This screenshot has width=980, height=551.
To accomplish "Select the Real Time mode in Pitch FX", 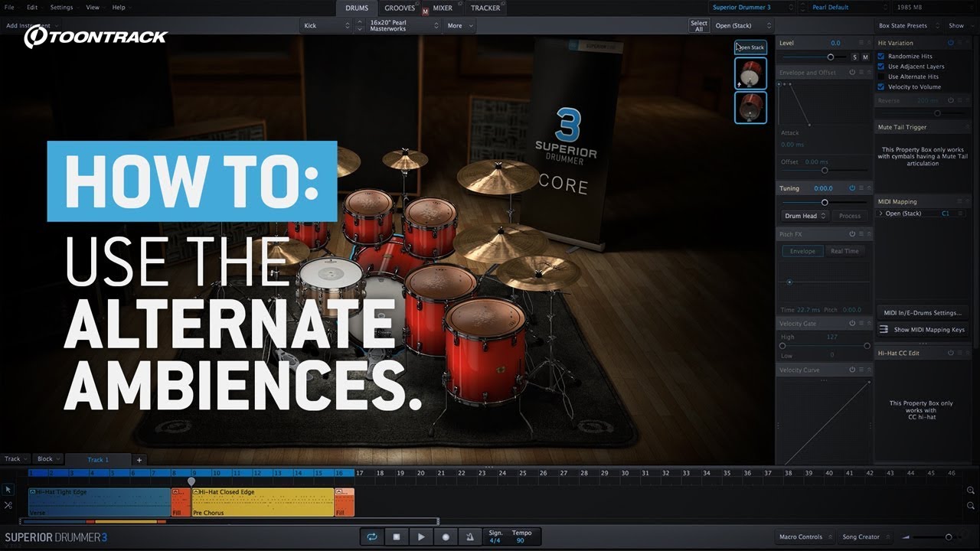I will (845, 251).
